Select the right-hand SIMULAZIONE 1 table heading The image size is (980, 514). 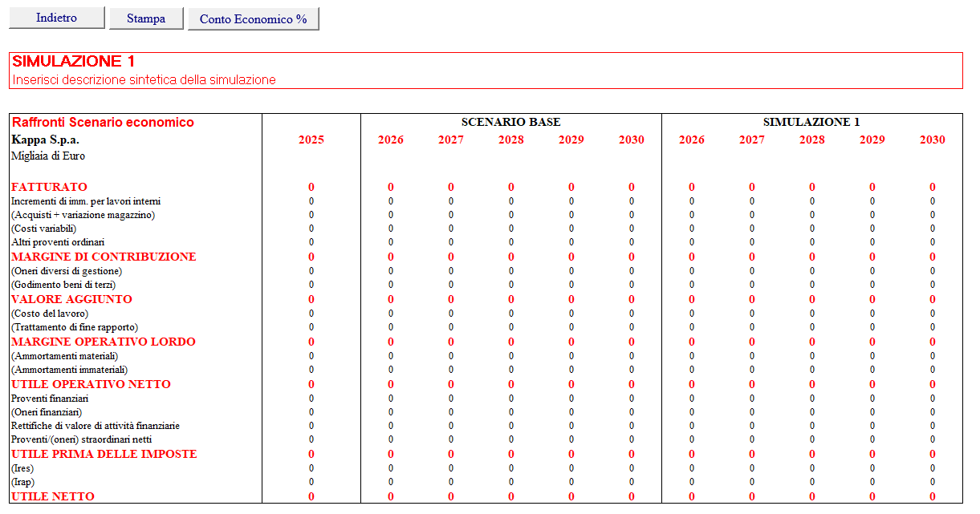811,122
